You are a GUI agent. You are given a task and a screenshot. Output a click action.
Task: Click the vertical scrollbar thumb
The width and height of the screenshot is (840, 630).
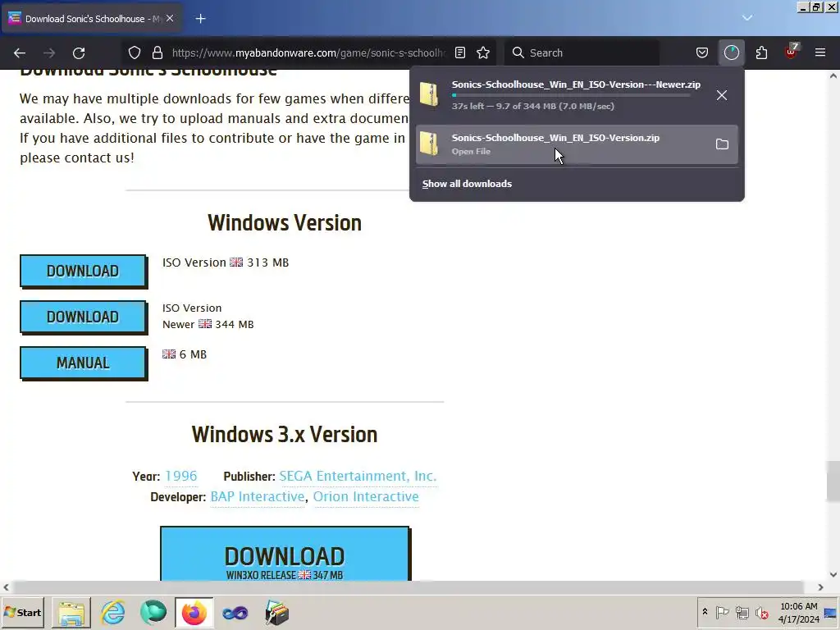pos(833,481)
